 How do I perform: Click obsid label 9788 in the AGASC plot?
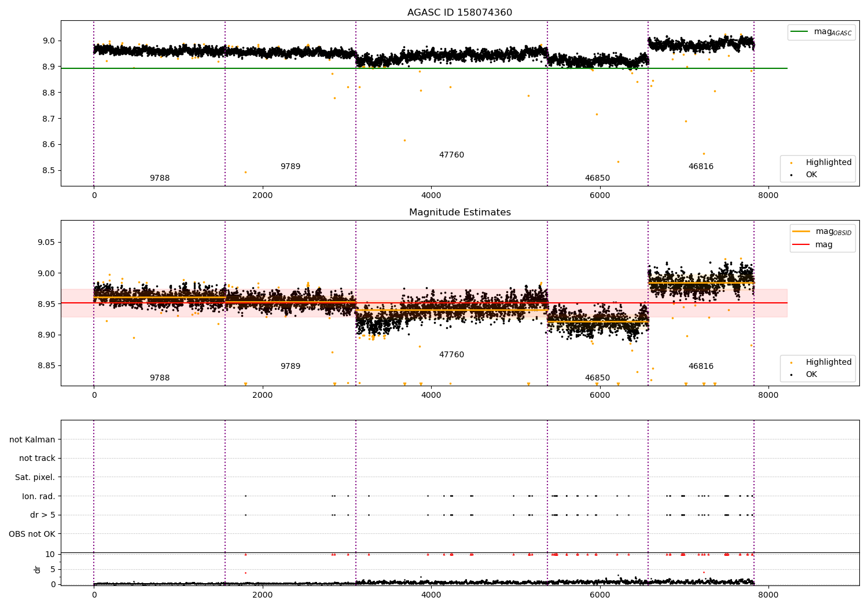coord(160,178)
